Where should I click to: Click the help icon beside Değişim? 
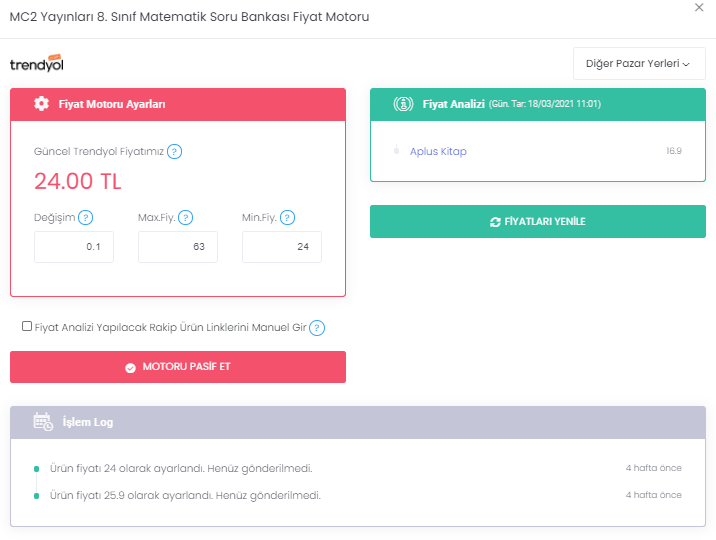[86, 218]
